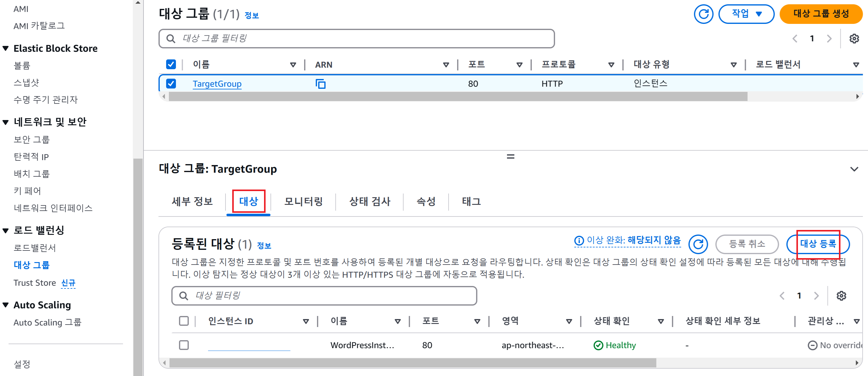Click the target groups horizontal scrollbar
The height and width of the screenshot is (376, 868).
tap(458, 97)
